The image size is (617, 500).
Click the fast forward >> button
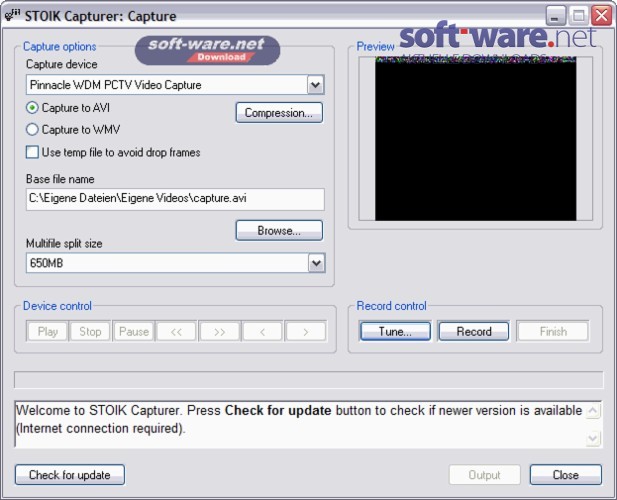point(220,331)
